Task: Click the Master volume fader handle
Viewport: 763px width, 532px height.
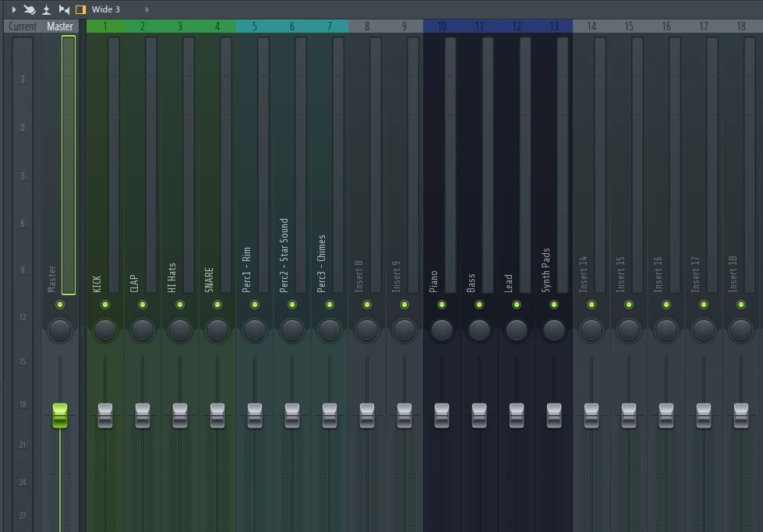Action: (60, 415)
